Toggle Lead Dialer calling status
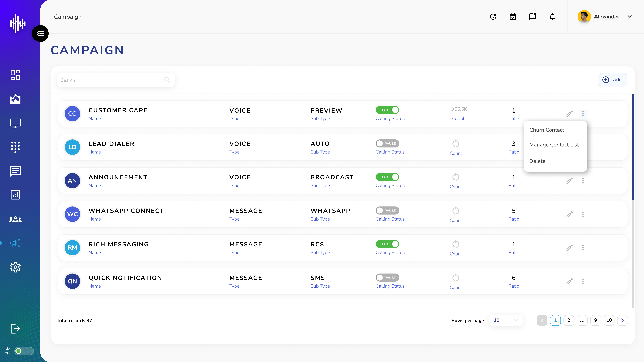This screenshot has height=362, width=644. coord(387,143)
